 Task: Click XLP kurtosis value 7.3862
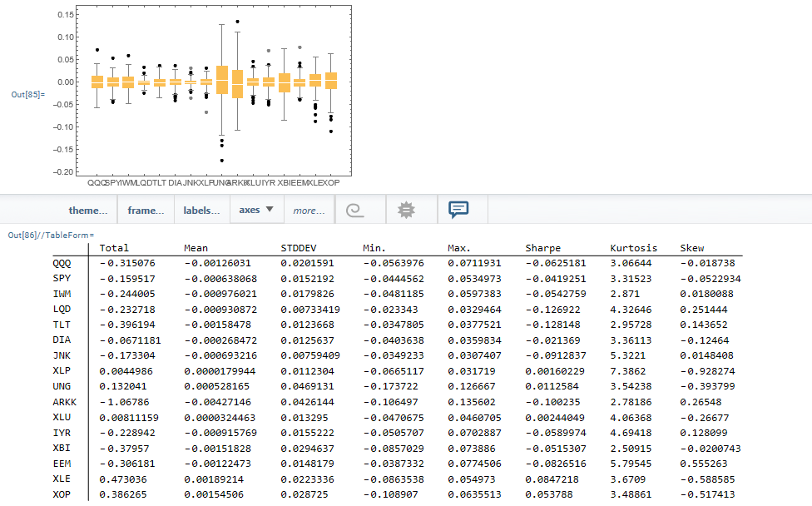[x=627, y=371]
